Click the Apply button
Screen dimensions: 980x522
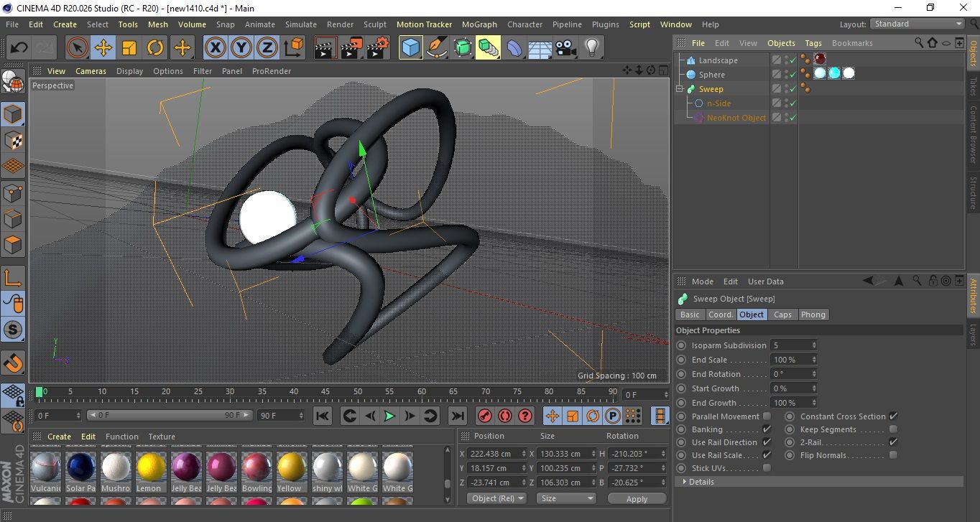pos(637,498)
